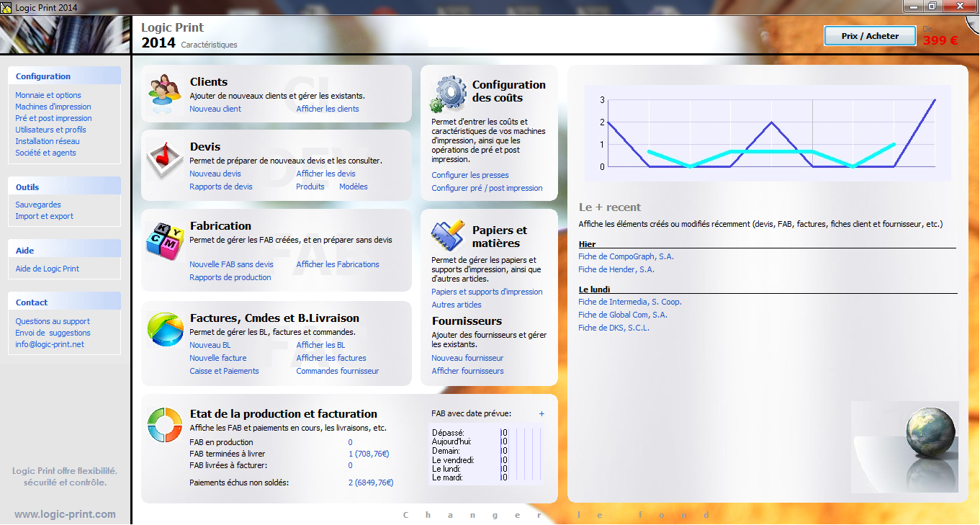Click the Papiers et matières icon

click(448, 235)
